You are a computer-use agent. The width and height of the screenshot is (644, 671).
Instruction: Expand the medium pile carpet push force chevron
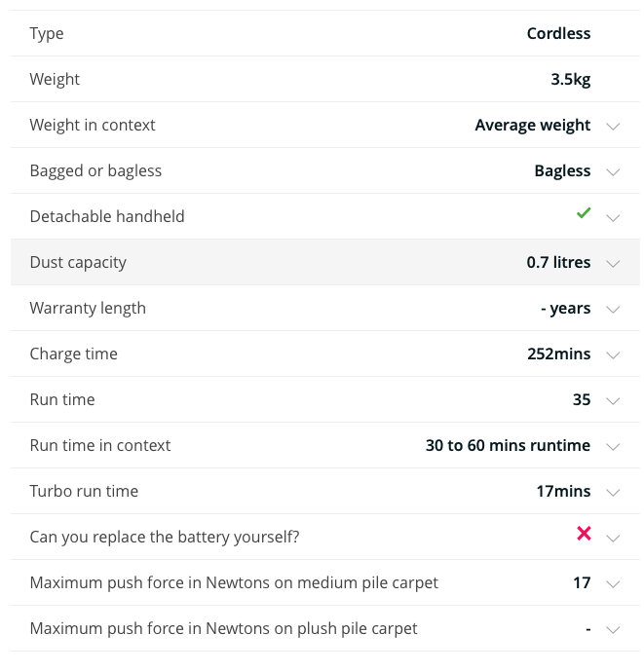click(613, 584)
